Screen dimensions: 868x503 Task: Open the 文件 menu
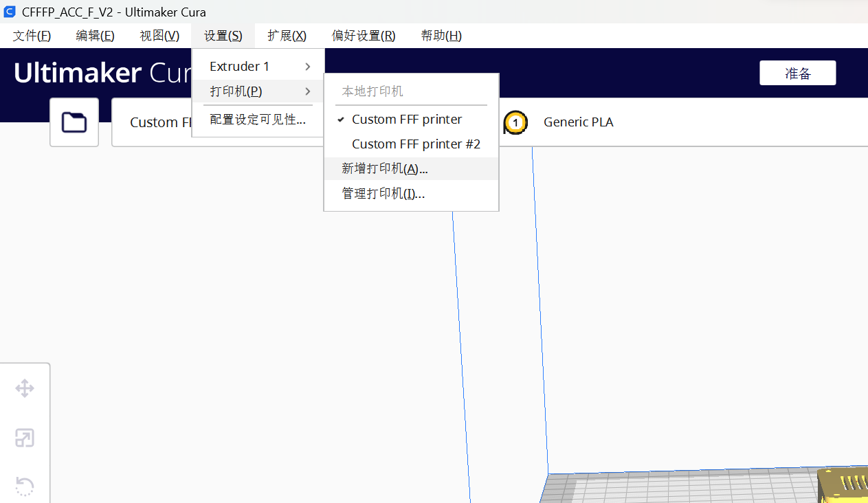pos(32,36)
